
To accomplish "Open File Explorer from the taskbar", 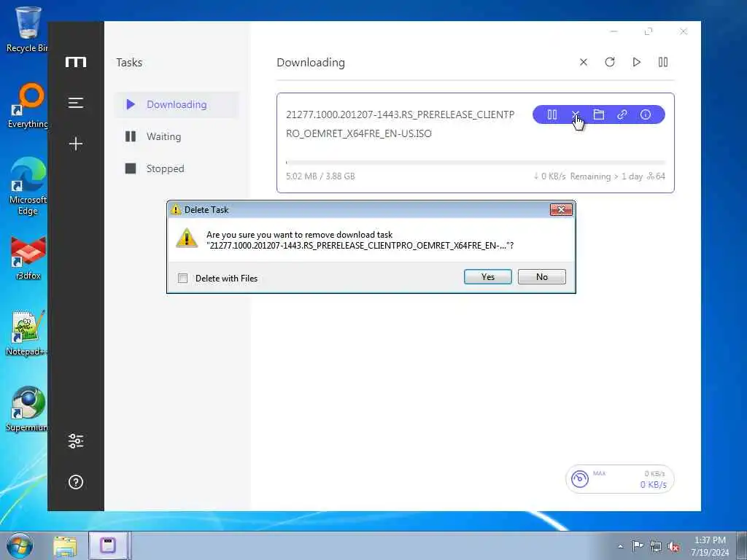I will (65, 546).
